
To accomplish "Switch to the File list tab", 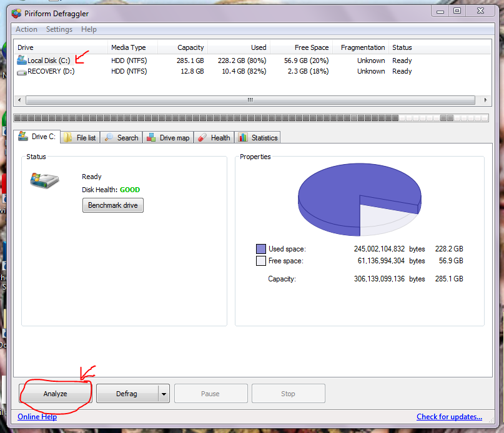I will 80,137.
